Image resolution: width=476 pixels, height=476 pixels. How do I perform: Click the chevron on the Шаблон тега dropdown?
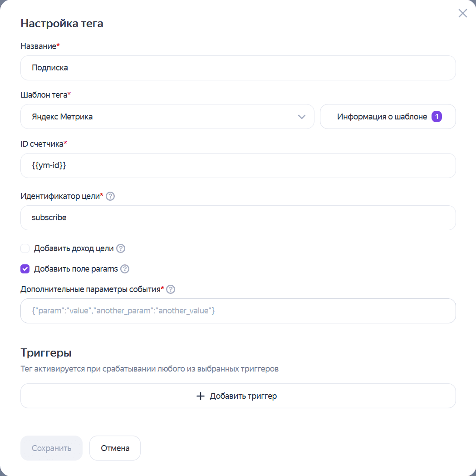tap(301, 116)
